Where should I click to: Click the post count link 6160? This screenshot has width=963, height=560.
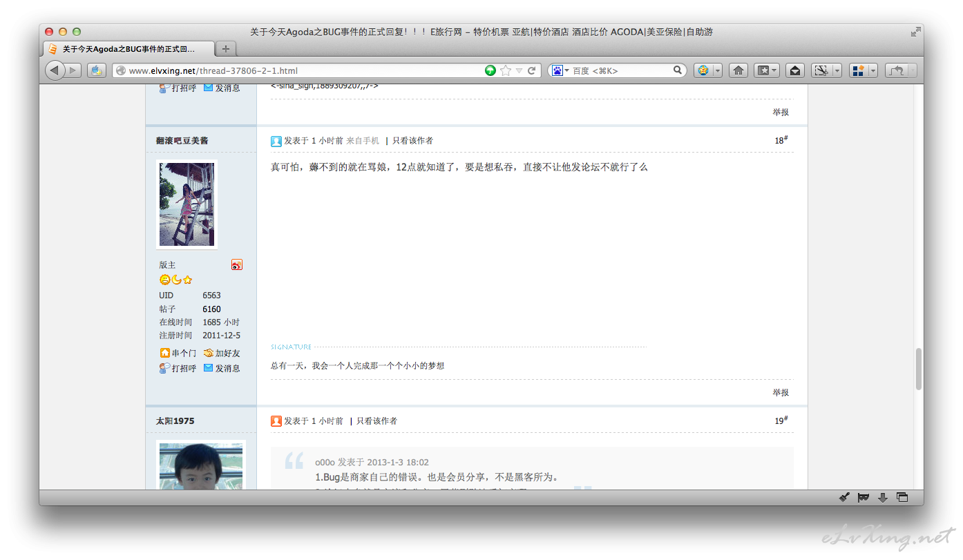pyautogui.click(x=211, y=309)
